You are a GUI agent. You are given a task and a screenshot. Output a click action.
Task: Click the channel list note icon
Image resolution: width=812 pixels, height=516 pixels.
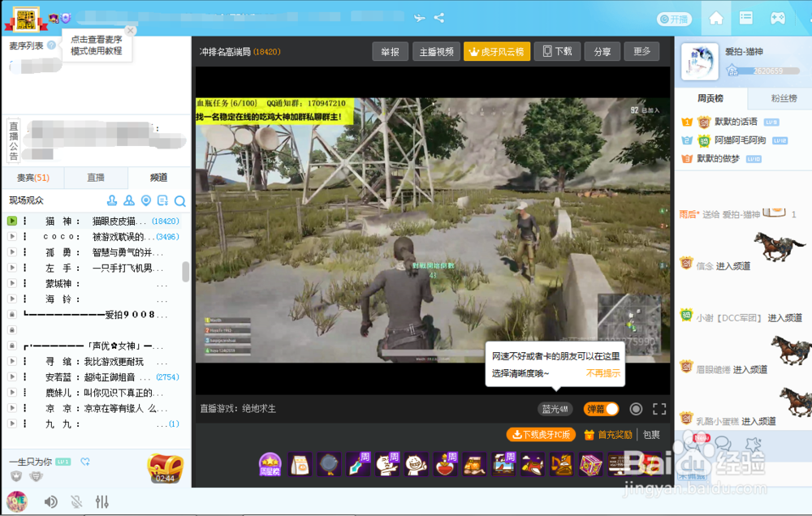(x=162, y=200)
